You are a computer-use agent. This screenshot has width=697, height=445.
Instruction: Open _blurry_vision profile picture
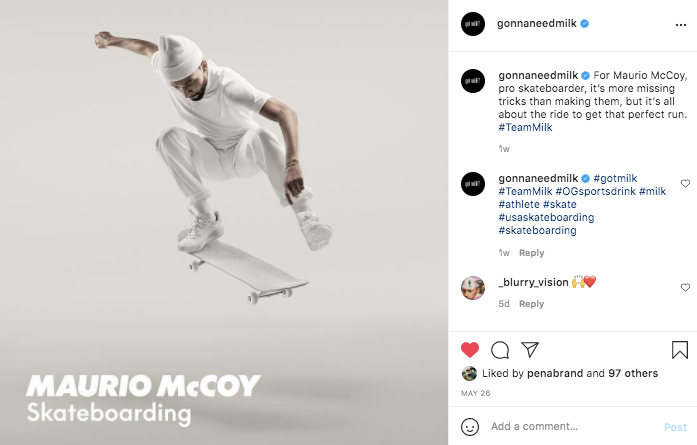tap(473, 288)
